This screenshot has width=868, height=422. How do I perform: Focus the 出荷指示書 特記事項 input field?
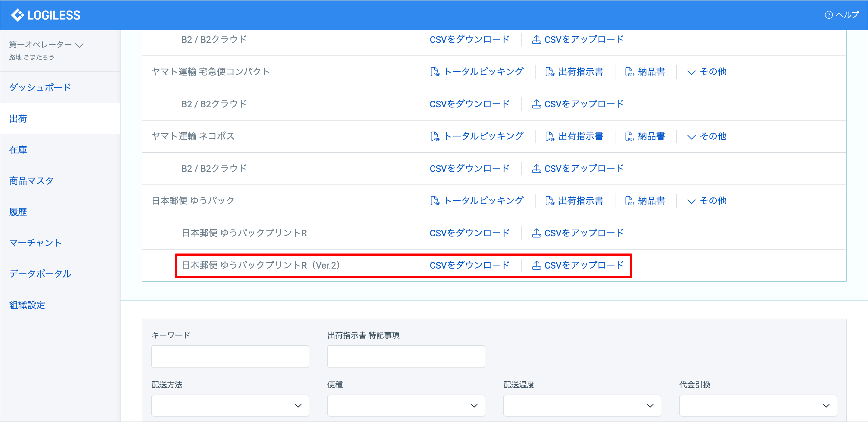[406, 356]
